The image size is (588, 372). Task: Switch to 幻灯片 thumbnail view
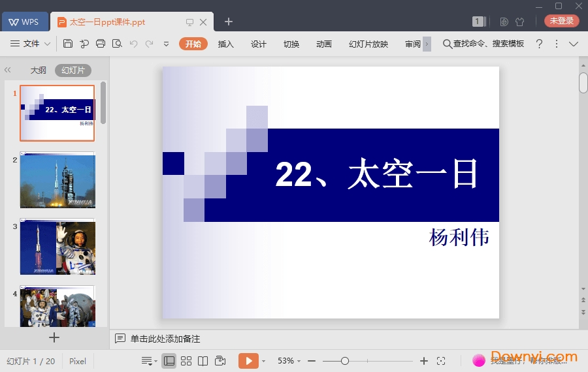tap(73, 70)
